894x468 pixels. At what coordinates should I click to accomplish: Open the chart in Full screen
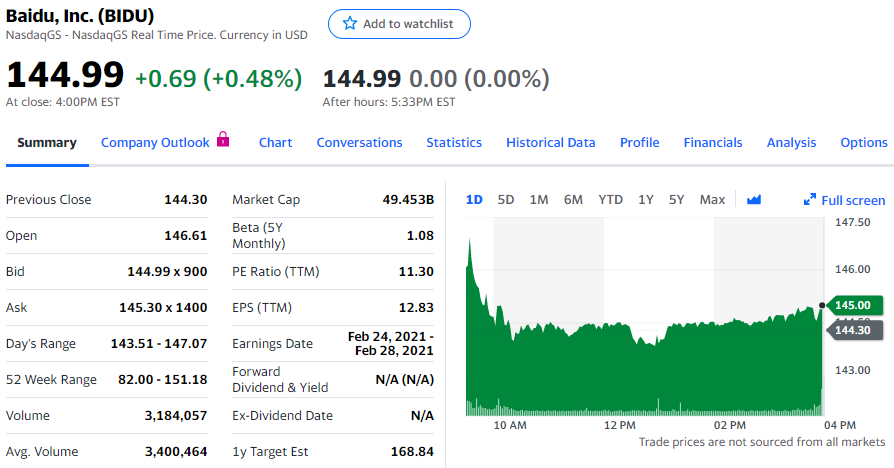[844, 200]
